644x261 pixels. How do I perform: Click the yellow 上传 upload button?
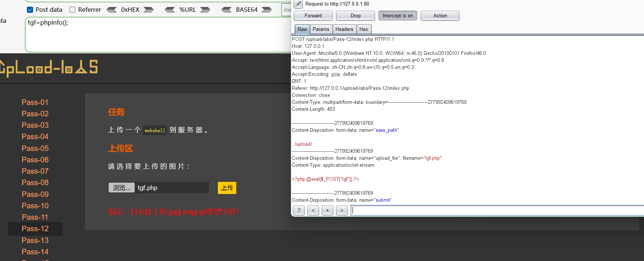227,188
